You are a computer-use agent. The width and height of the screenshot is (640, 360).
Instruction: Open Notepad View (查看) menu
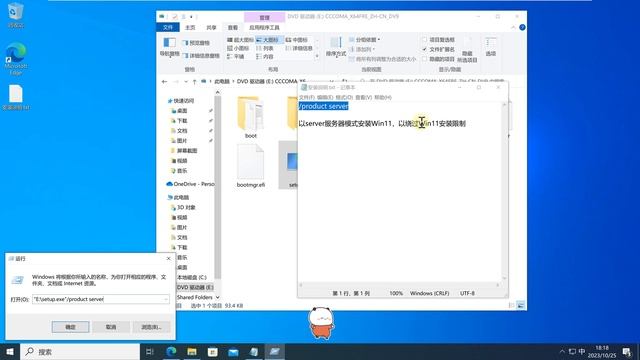pos(363,98)
